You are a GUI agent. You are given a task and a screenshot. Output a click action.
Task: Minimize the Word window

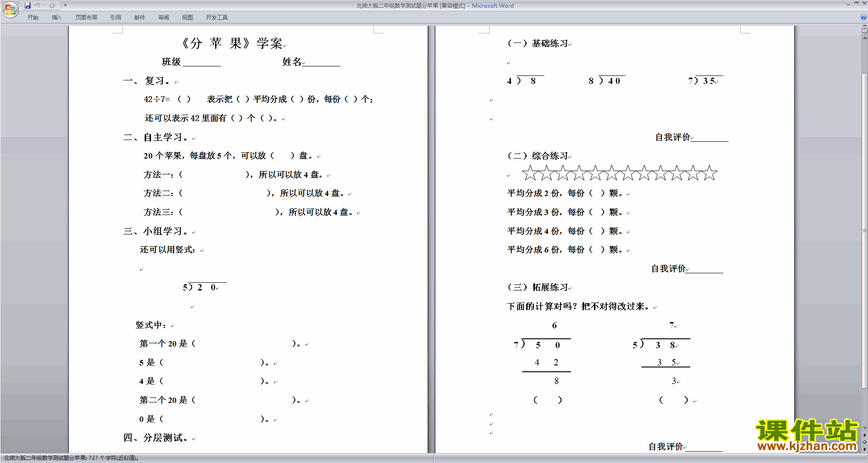(848, 4)
